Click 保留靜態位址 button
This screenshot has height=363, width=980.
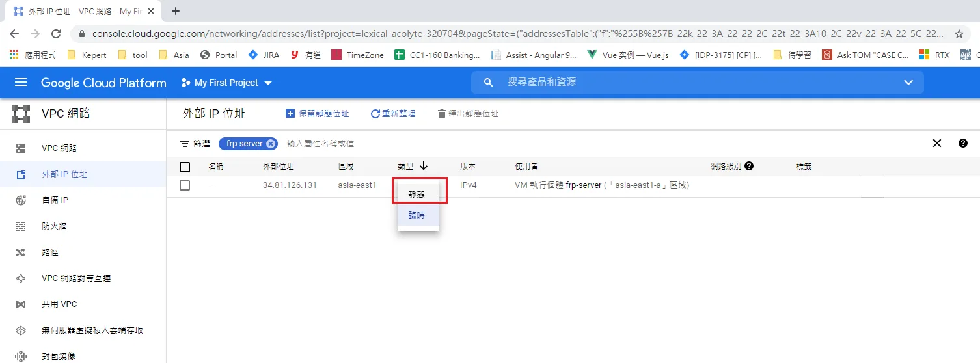(318, 114)
